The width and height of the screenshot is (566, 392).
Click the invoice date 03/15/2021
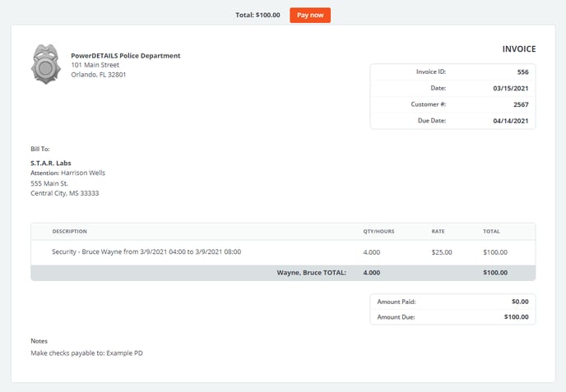coord(510,89)
